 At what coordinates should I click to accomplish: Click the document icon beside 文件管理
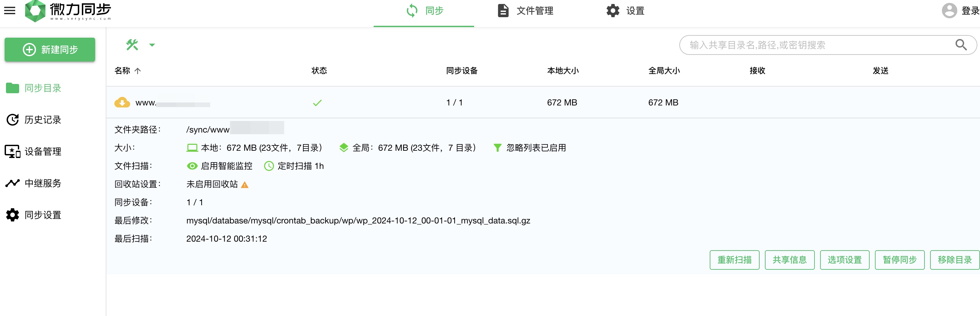tap(503, 11)
